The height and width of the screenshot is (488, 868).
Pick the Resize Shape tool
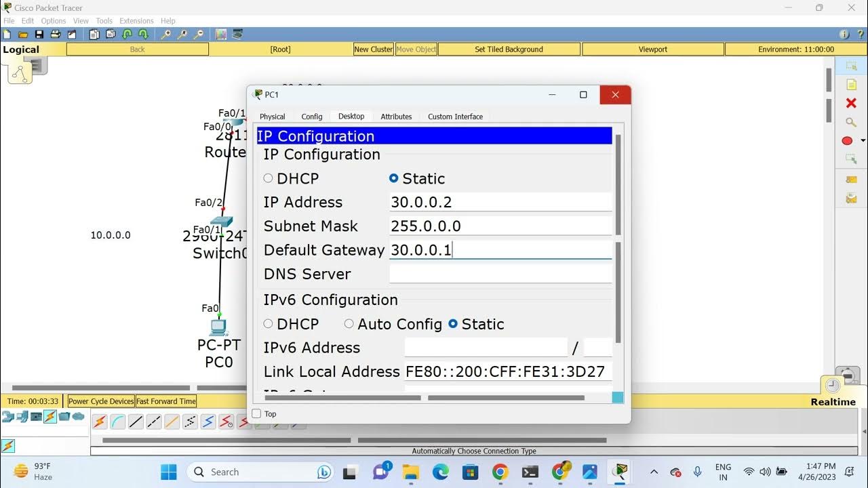851,159
